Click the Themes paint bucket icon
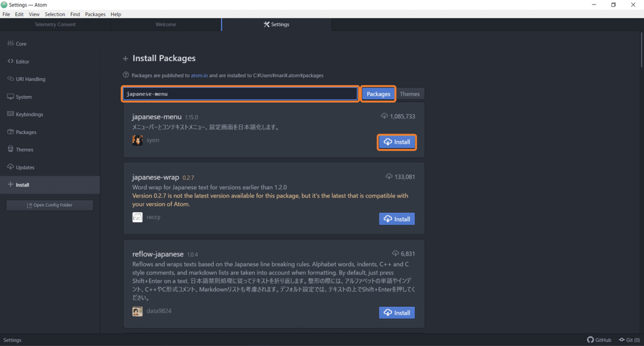The width and height of the screenshot is (644, 346). pos(10,149)
